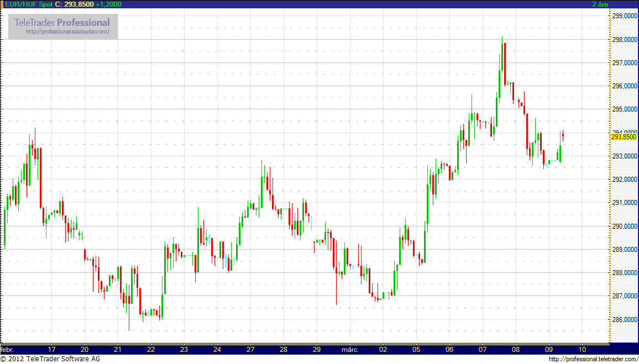Click the TeleTrader Software AG copyright text

click(50, 360)
